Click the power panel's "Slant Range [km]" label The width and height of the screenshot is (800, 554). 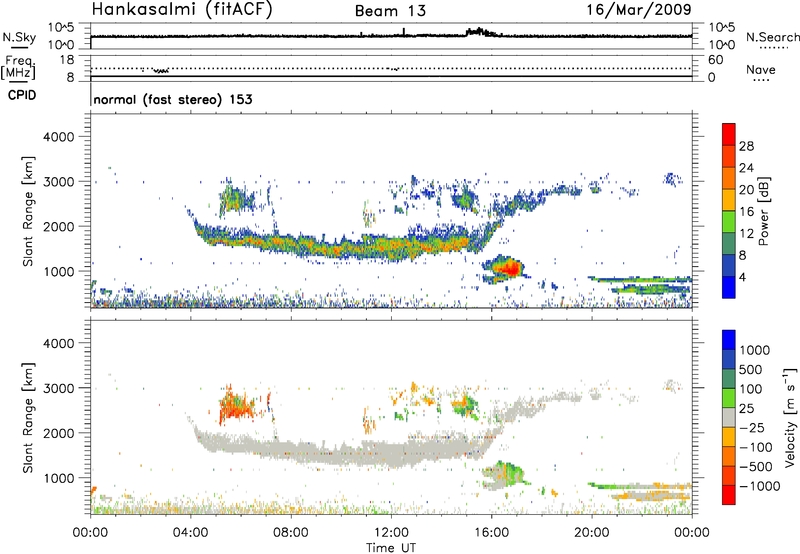pos(28,211)
